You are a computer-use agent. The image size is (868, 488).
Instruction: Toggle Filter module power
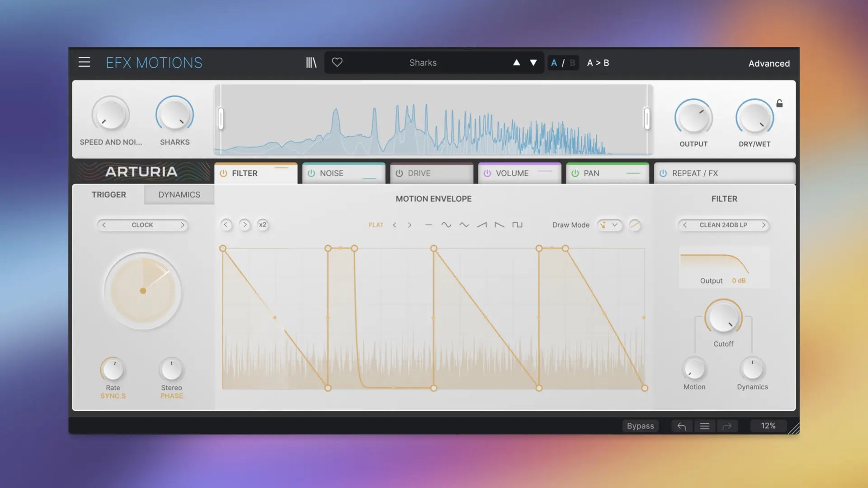click(223, 174)
